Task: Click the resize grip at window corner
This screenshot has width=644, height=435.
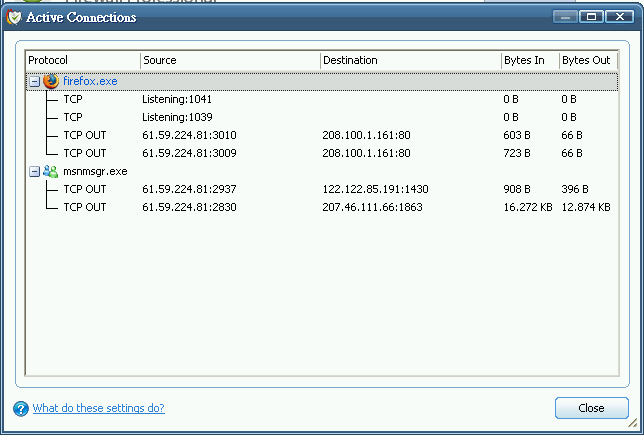Action: point(633,423)
